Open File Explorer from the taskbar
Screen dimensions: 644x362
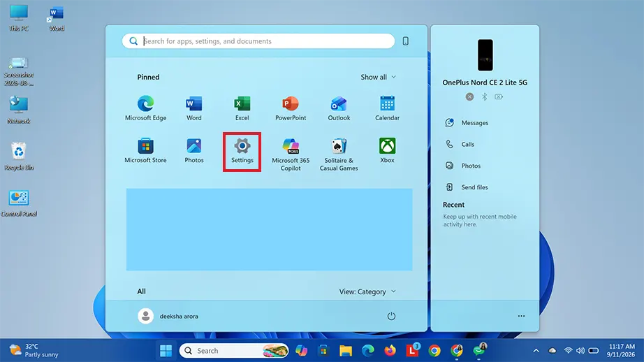(346, 351)
